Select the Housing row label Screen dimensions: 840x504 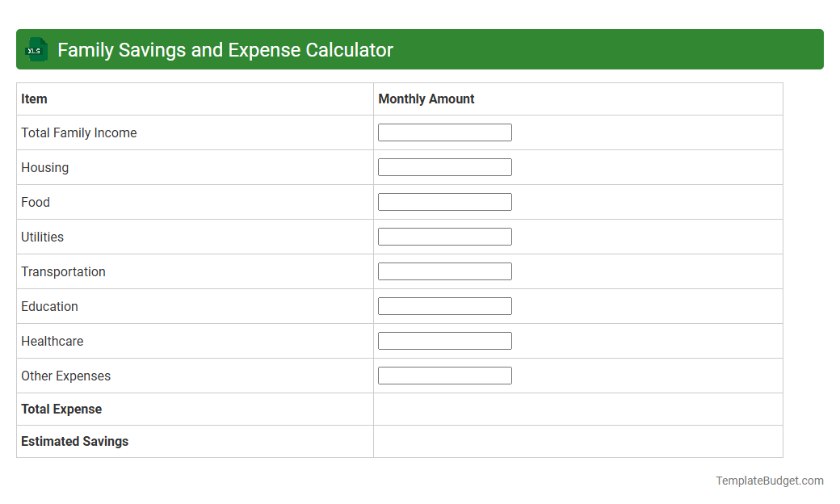click(x=44, y=167)
